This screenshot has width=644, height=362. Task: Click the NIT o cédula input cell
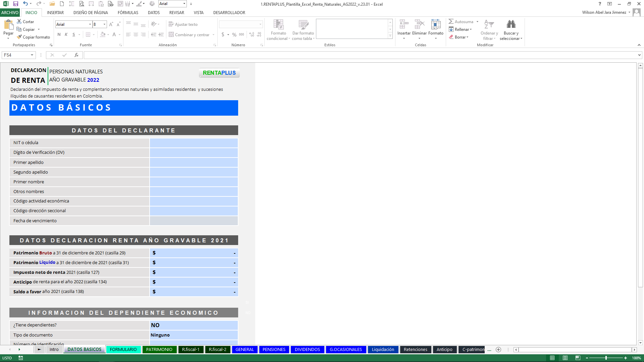click(x=194, y=143)
